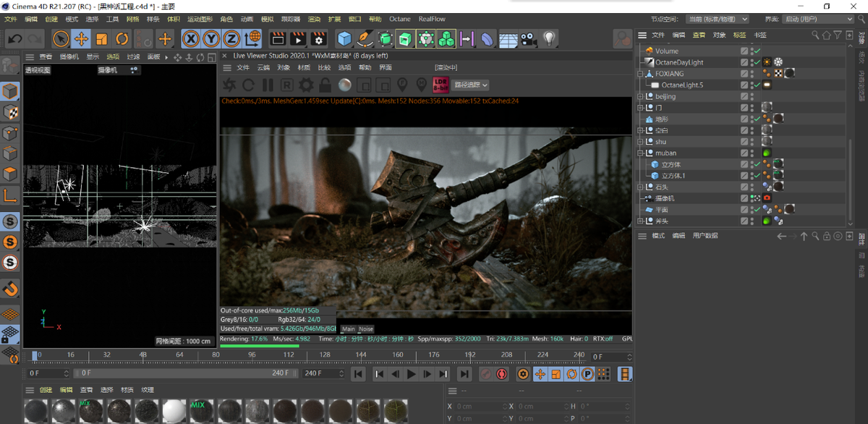Click the Coordinate System globe icon

click(252, 38)
